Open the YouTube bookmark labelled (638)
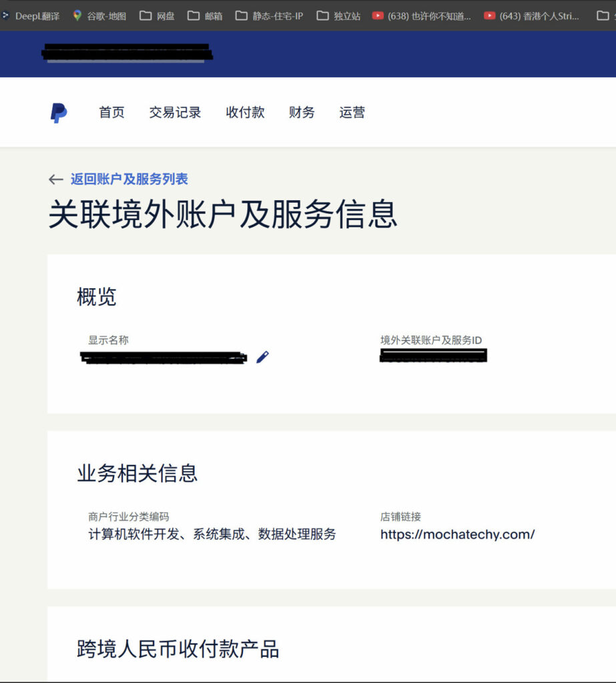 422,15
